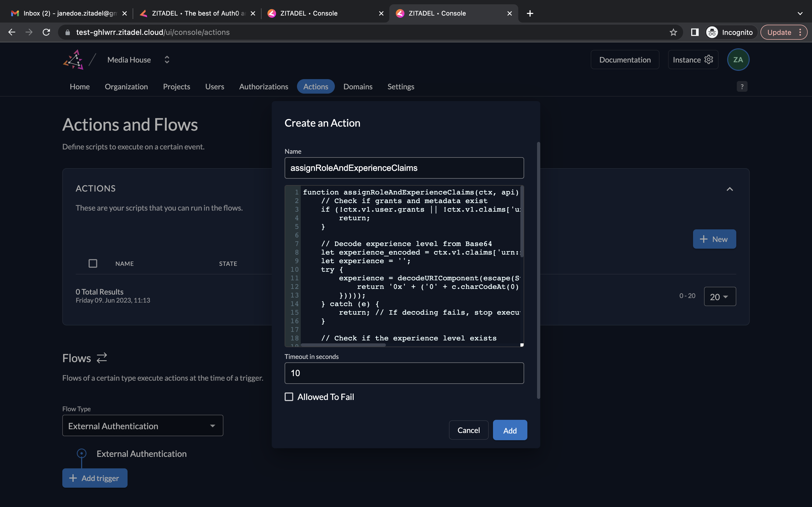Click the collapse chevron in code editor
The width and height of the screenshot is (812, 507).
[x=730, y=189]
